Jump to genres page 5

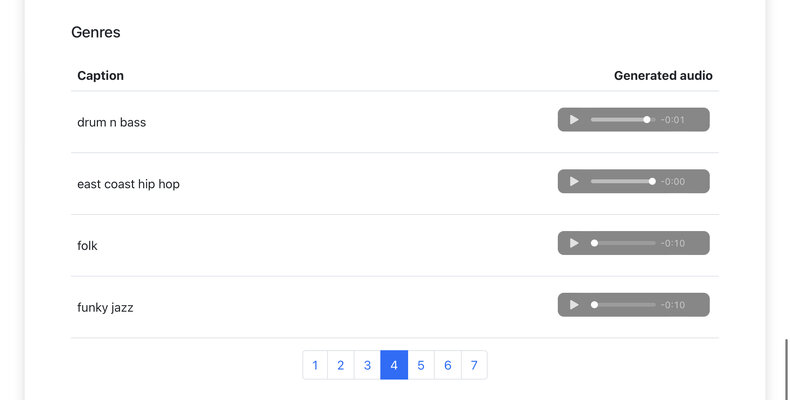tap(421, 365)
